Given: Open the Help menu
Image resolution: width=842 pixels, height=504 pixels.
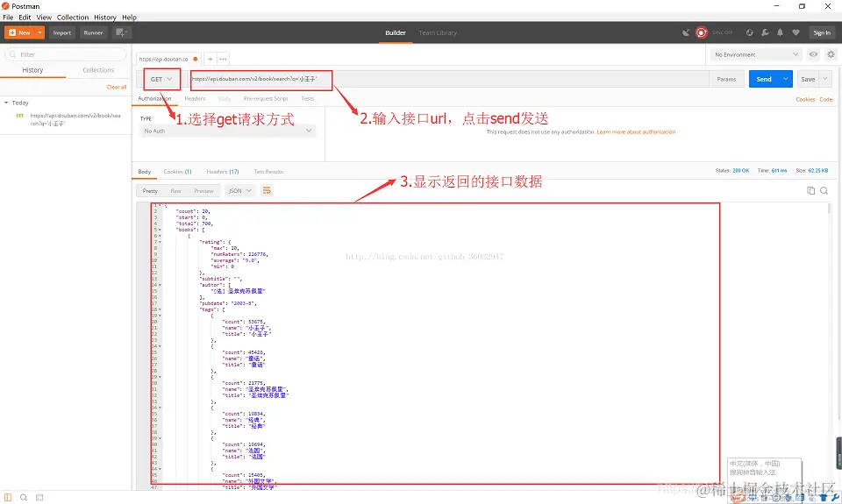Looking at the screenshot, I should 129,18.
